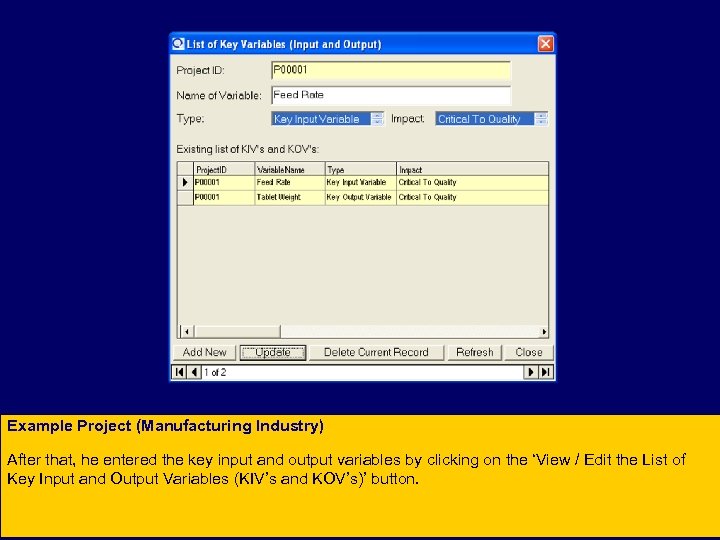Click grid horizontal scrollbar left arrow
The image size is (720, 540).
click(x=186, y=332)
